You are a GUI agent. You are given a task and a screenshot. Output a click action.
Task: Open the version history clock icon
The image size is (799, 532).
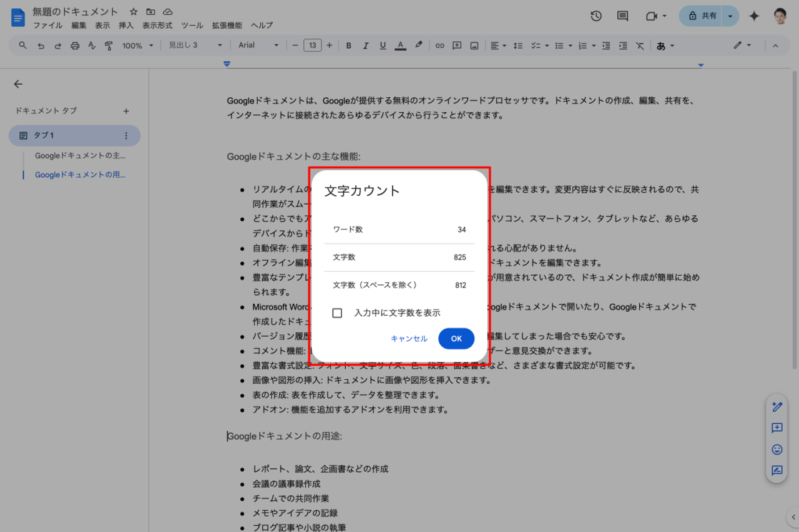pyautogui.click(x=596, y=16)
